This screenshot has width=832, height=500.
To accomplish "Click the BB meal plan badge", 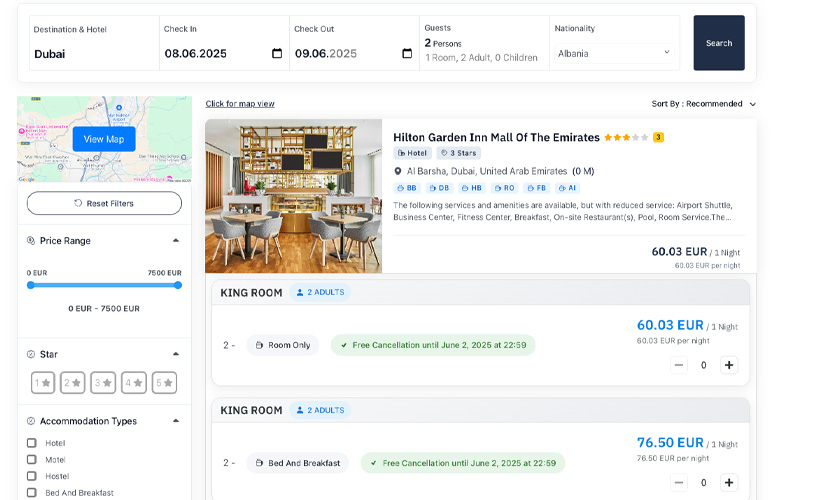I will pyautogui.click(x=407, y=188).
